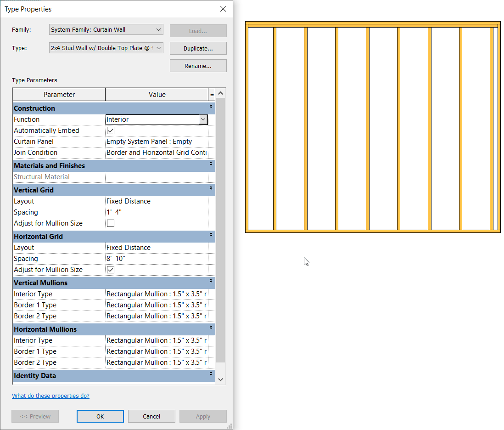Click the Duplicate button

point(198,48)
